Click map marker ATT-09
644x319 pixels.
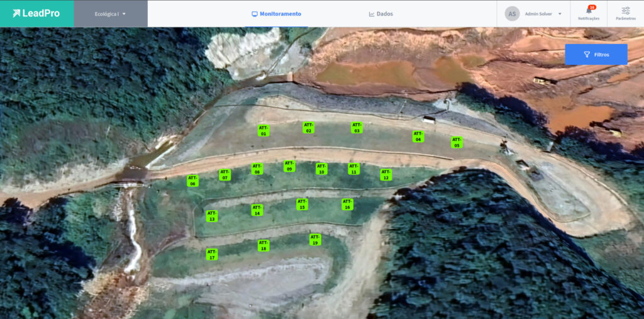point(289,166)
